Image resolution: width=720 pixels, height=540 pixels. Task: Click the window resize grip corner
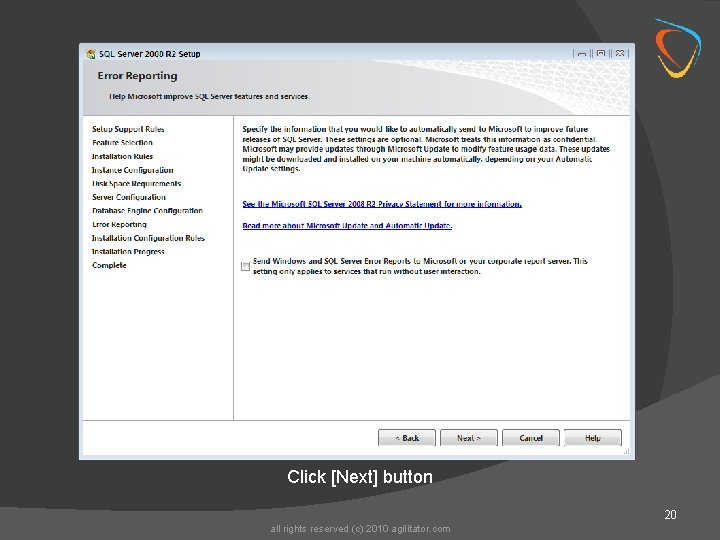point(626,452)
